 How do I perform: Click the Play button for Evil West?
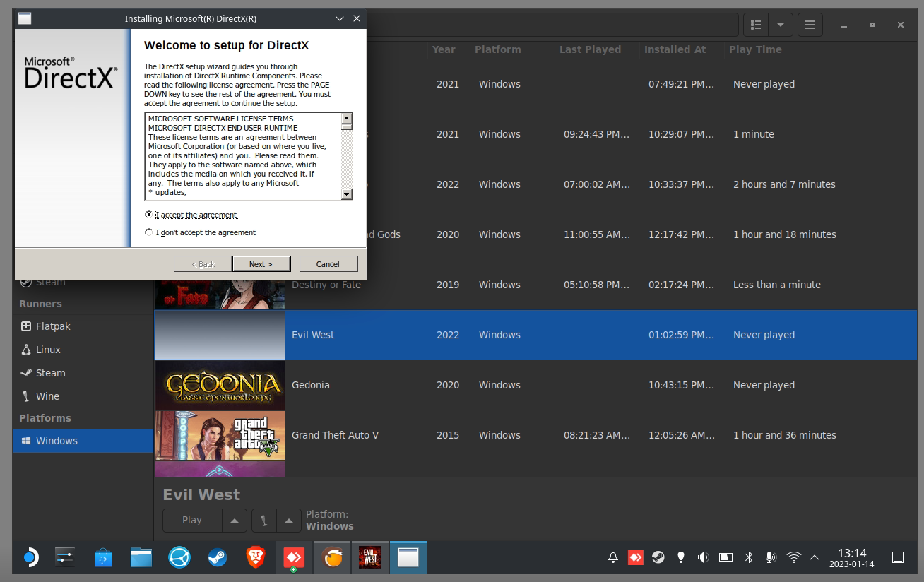pos(192,521)
